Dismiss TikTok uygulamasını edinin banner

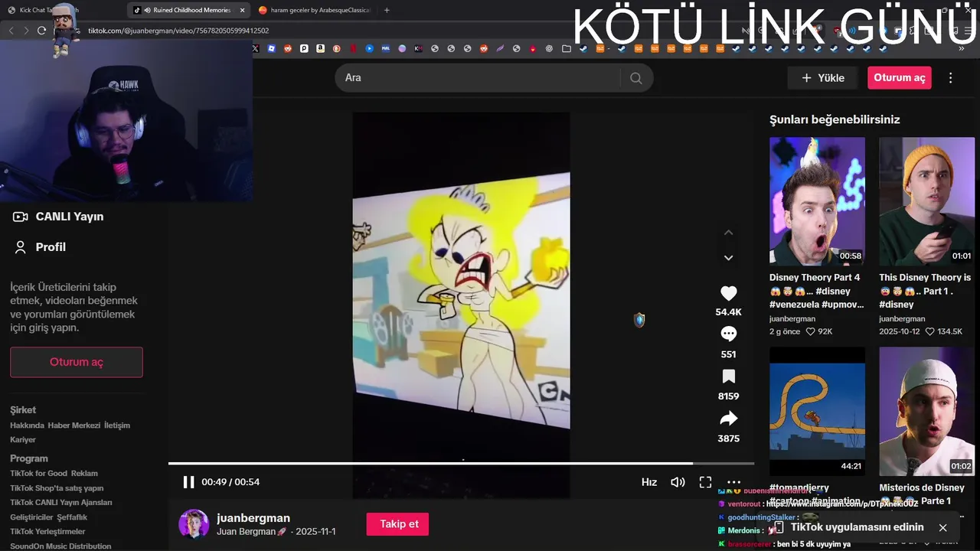[x=942, y=527]
